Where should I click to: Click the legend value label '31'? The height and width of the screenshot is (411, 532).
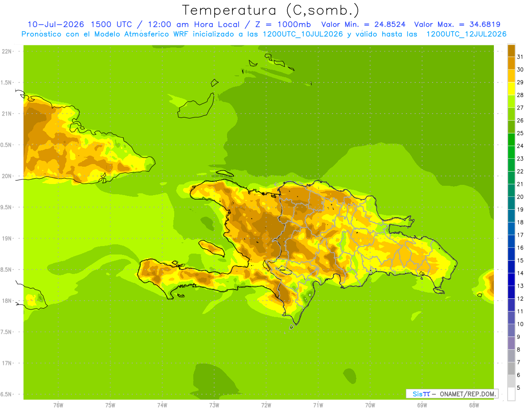point(520,57)
